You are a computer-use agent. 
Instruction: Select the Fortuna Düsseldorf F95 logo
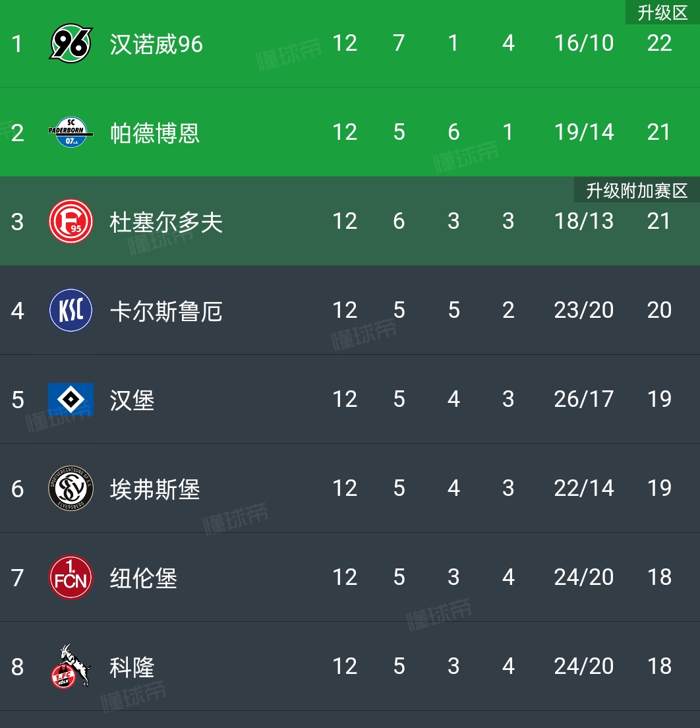[71, 221]
